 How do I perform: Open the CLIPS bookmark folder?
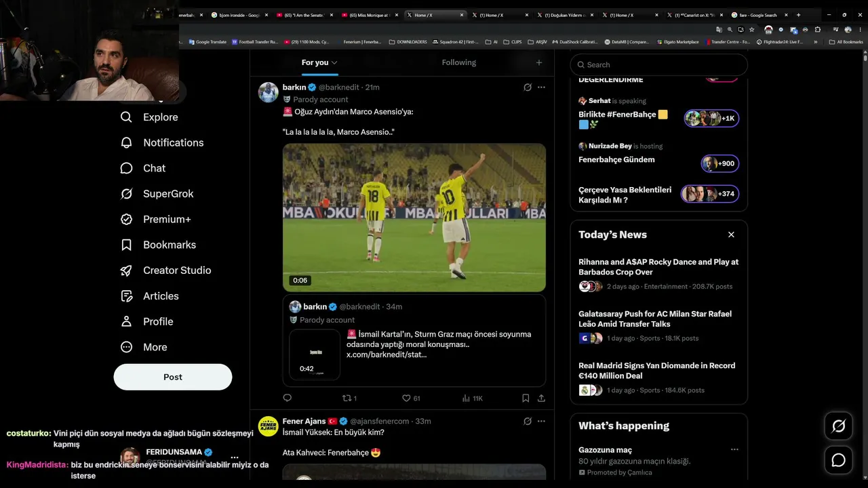[x=513, y=42]
